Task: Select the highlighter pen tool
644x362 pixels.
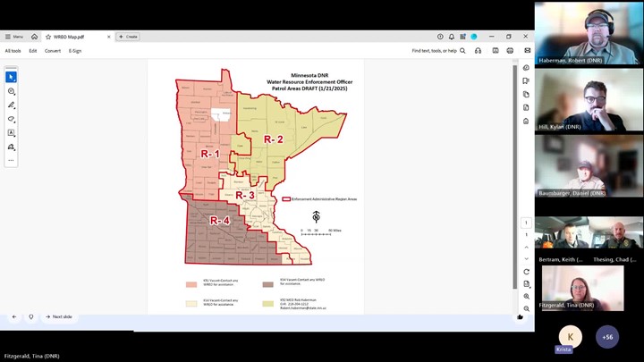Action: pyautogui.click(x=11, y=105)
